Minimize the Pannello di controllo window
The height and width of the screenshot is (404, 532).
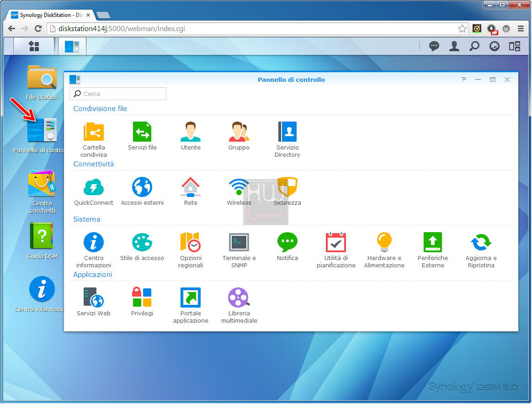(478, 80)
